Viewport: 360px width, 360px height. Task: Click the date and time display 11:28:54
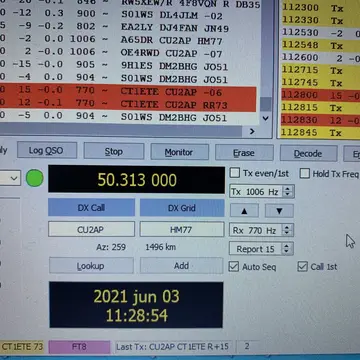point(136,305)
